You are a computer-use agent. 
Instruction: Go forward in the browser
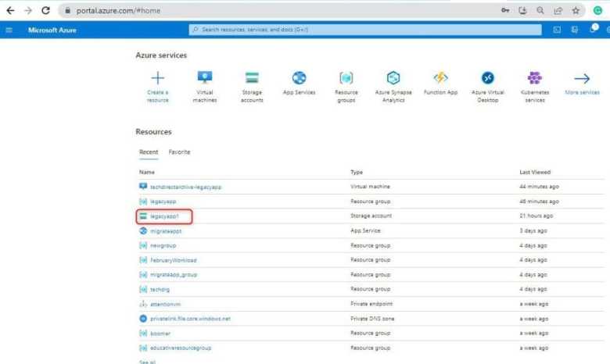point(28,10)
